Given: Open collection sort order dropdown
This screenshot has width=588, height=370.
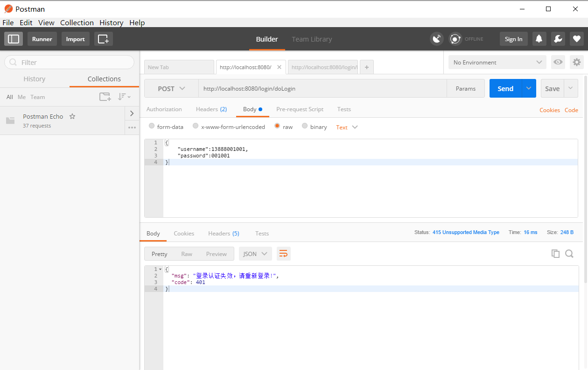Looking at the screenshot, I should point(124,97).
